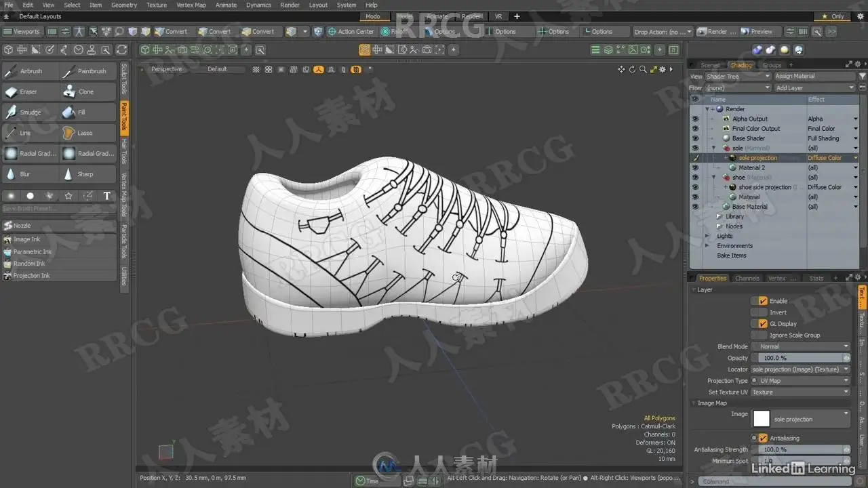Collapse the Render tree item
The height and width of the screenshot is (488, 868).
[x=707, y=109]
